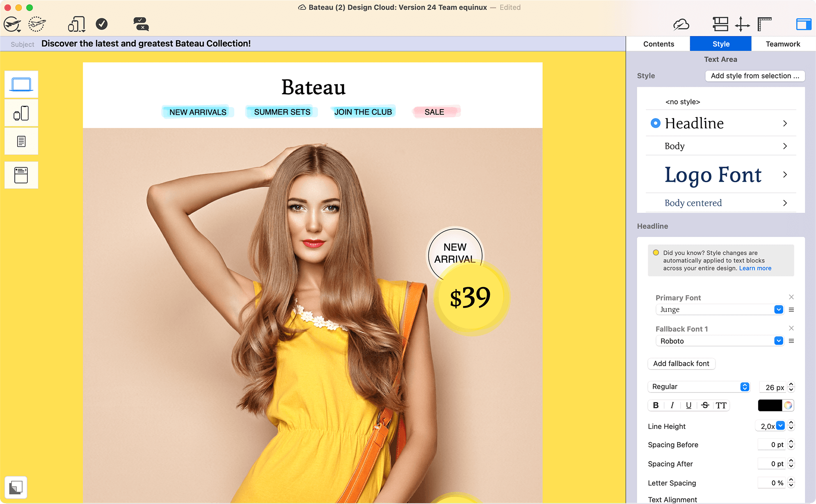Viewport: 816px width, 504px height.
Task: Toggle the inspector sidebar panel icon
Action: tap(804, 24)
